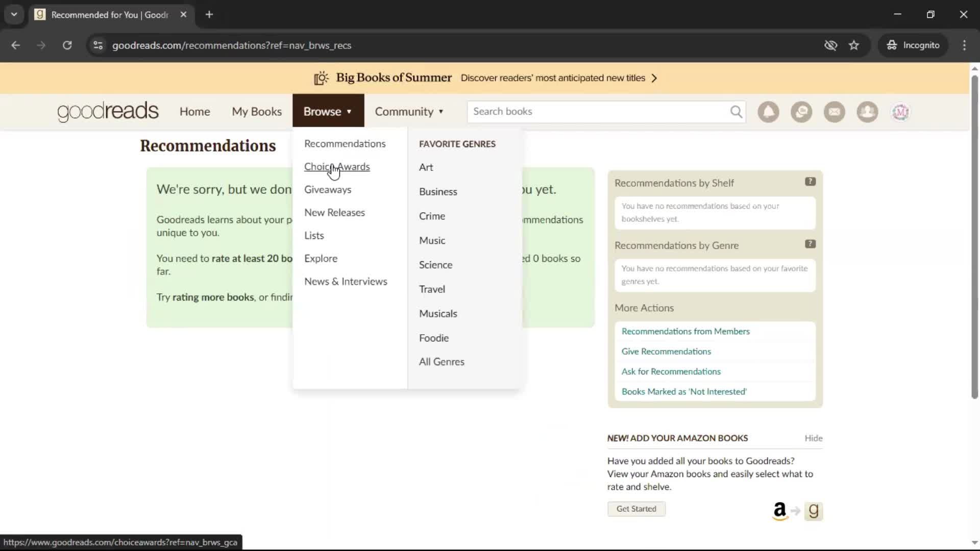
Task: Open All Genres link
Action: coord(442,362)
